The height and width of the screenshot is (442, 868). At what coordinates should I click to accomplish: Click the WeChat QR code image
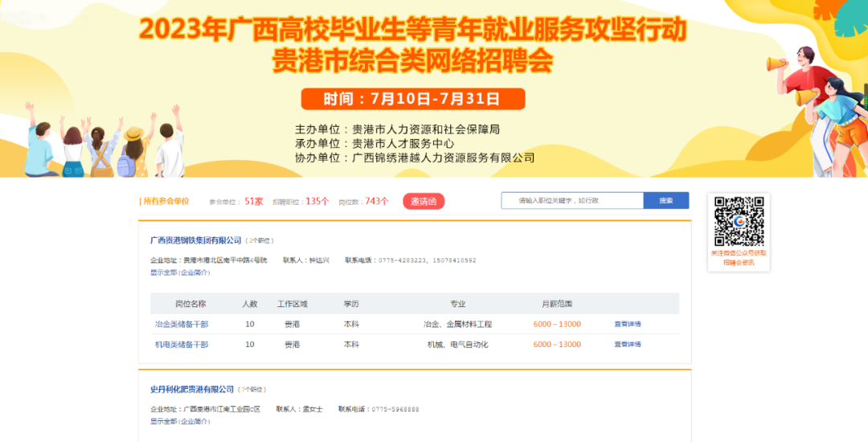click(x=739, y=221)
